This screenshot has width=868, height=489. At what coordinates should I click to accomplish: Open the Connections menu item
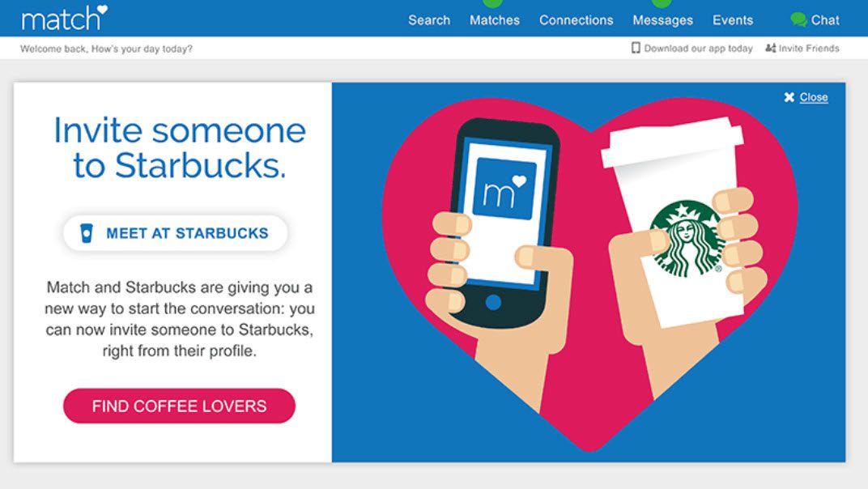coord(577,20)
